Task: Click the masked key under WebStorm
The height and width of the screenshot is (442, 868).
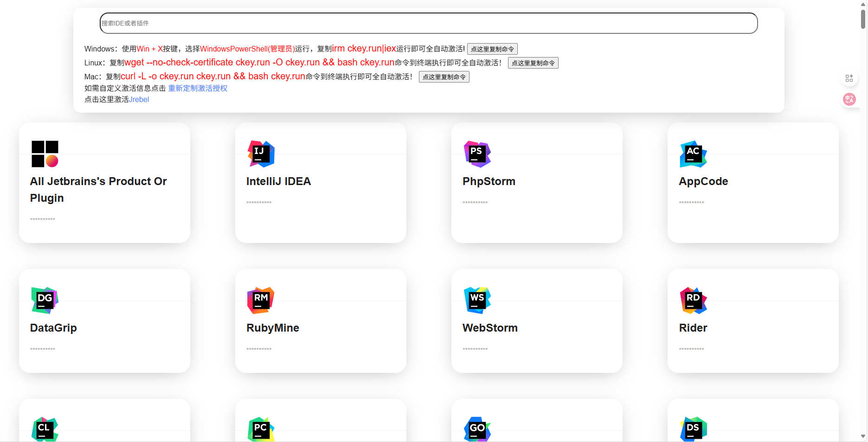Action: tap(475, 349)
